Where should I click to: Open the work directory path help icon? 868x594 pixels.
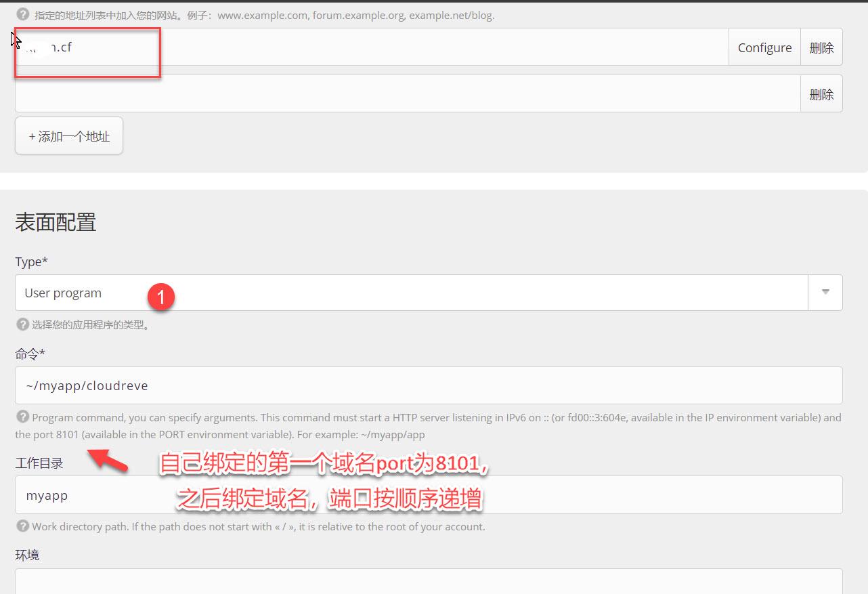click(21, 526)
